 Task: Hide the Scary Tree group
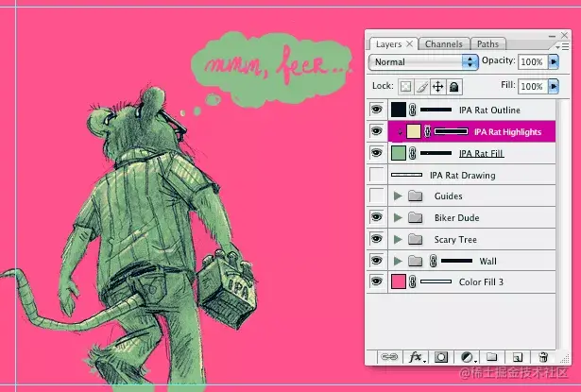376,239
